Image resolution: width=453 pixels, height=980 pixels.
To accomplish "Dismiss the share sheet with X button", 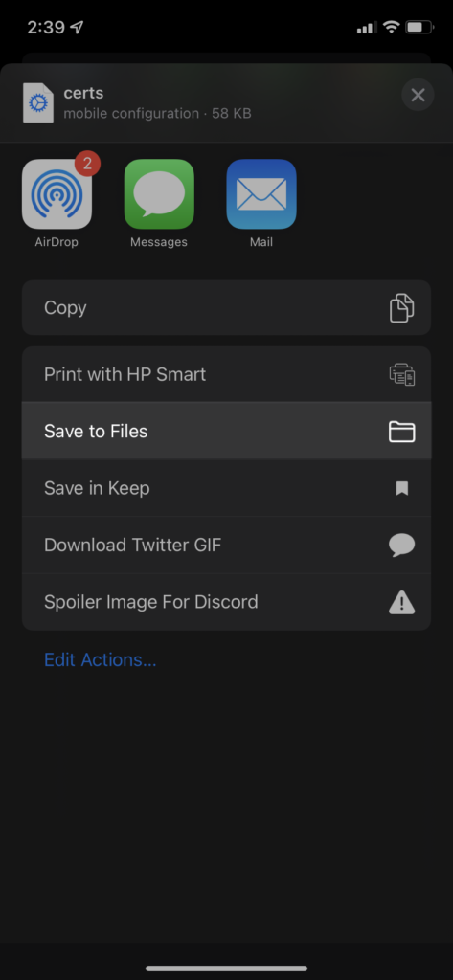I will tap(418, 95).
